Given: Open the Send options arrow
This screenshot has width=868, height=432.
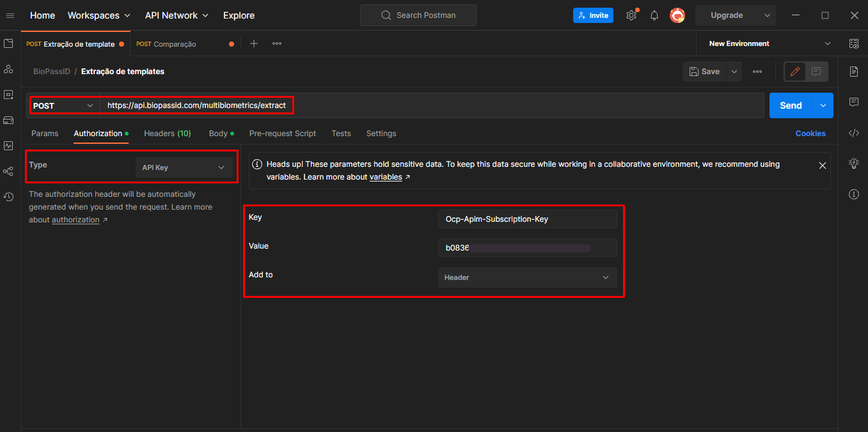Looking at the screenshot, I should [x=823, y=105].
